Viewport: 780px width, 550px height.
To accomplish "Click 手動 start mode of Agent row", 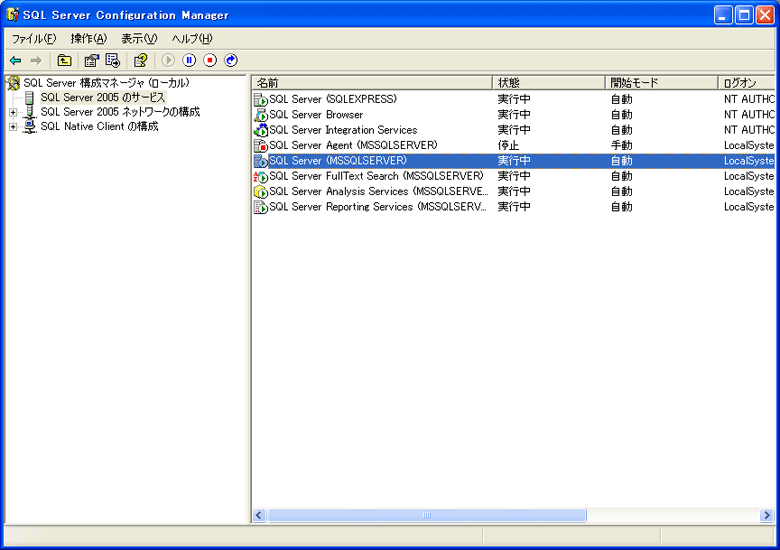I will coord(622,146).
